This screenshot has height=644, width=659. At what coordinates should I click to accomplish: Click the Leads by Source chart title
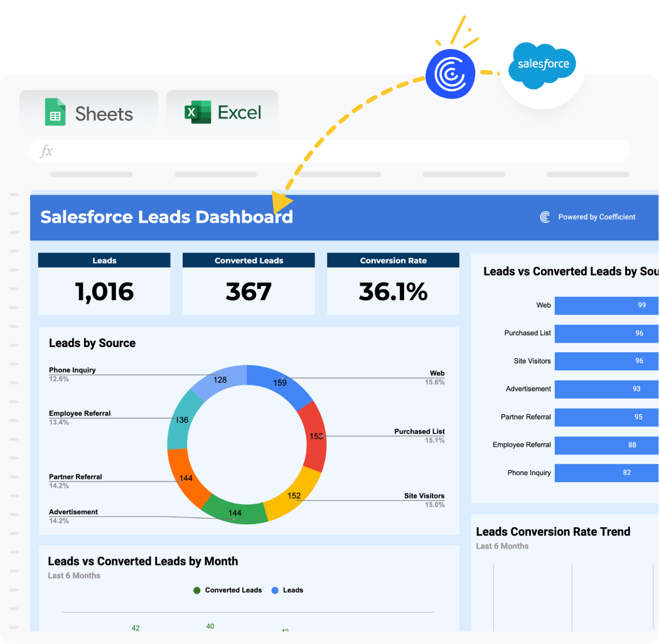pyautogui.click(x=92, y=343)
